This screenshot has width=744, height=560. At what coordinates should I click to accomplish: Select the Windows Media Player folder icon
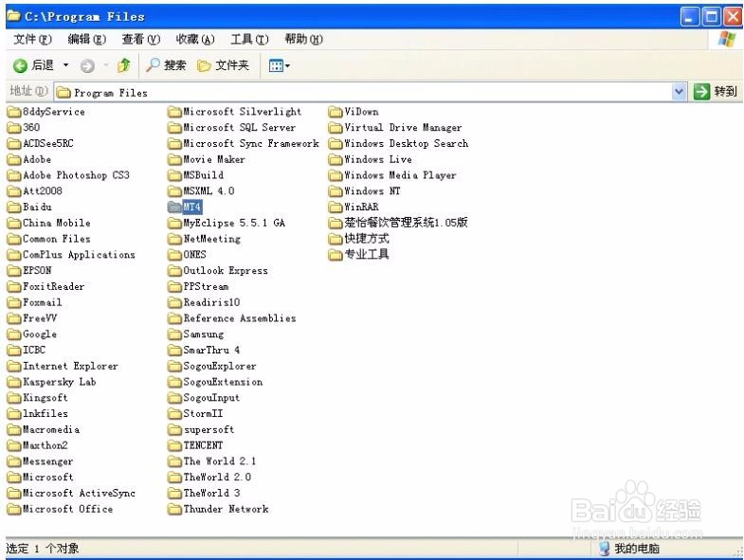tap(336, 175)
